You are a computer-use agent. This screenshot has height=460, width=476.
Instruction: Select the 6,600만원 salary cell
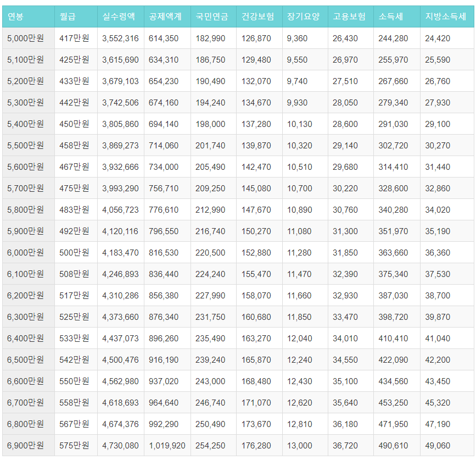[x=29, y=381]
